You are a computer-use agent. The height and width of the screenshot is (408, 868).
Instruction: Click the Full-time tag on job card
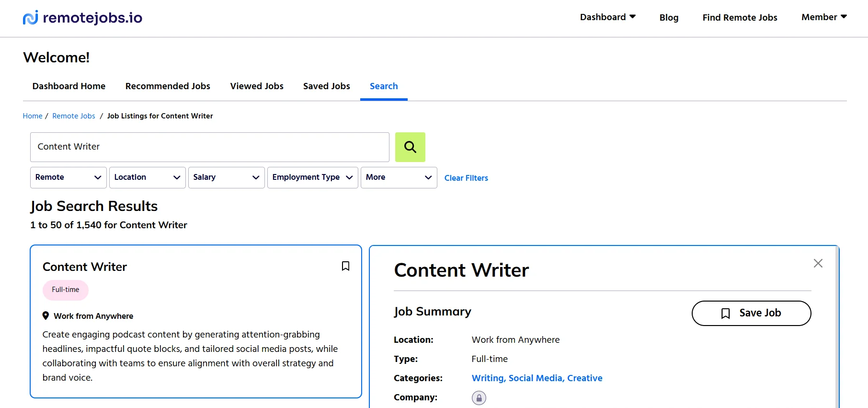[66, 290]
